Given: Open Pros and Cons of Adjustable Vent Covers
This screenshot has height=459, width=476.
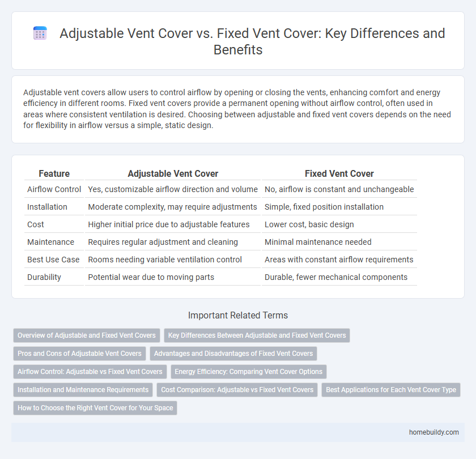Looking at the screenshot, I should pyautogui.click(x=79, y=354).
